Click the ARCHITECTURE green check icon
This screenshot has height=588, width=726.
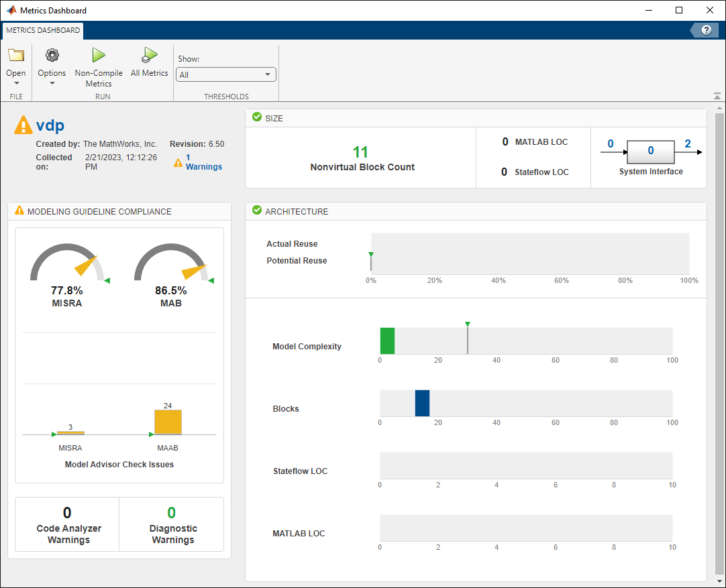[x=256, y=211]
